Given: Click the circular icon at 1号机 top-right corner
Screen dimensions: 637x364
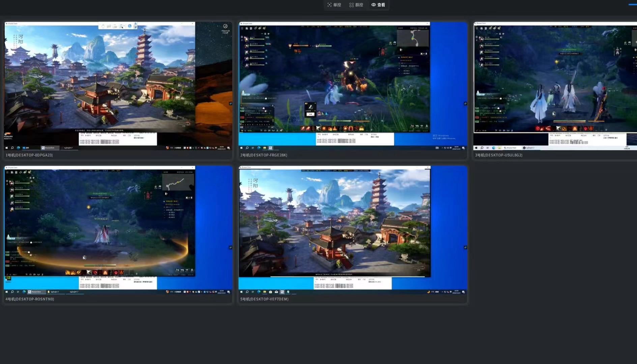Looking at the screenshot, I should coord(225,26).
